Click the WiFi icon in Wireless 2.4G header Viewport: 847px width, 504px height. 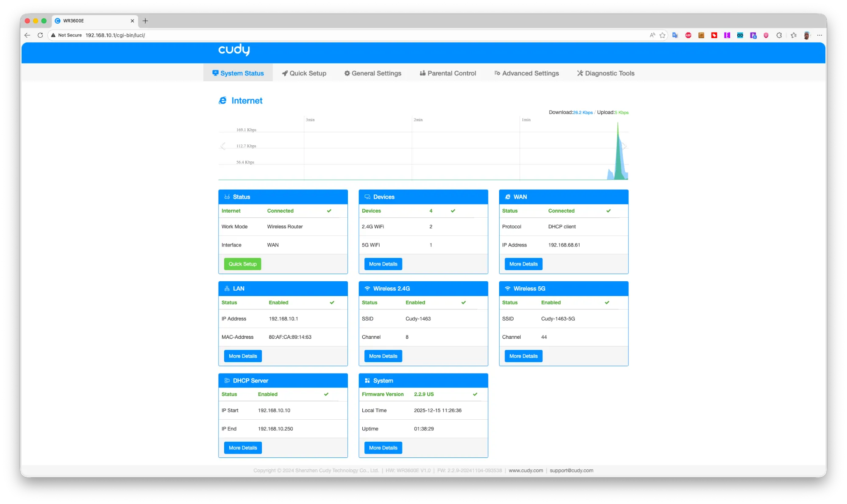pyautogui.click(x=367, y=288)
